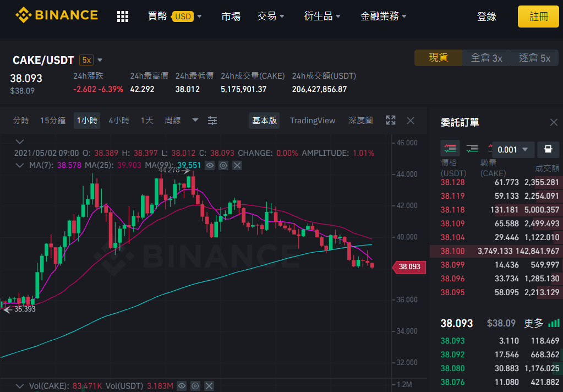563x392 pixels.
Task: Select ask price 38.096
Action: click(x=453, y=279)
